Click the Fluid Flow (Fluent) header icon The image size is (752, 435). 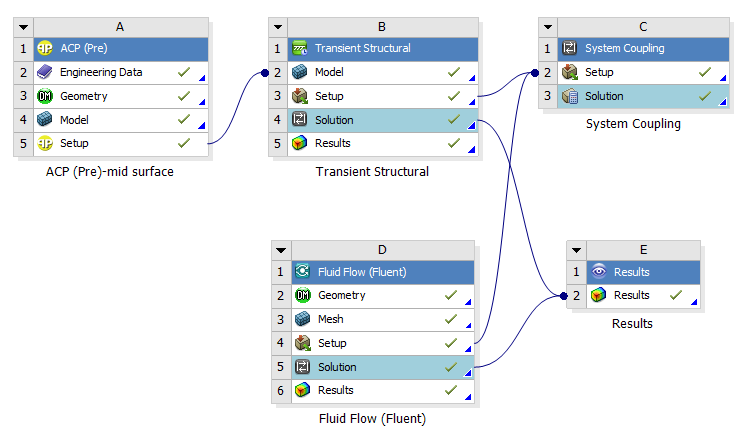(x=302, y=271)
